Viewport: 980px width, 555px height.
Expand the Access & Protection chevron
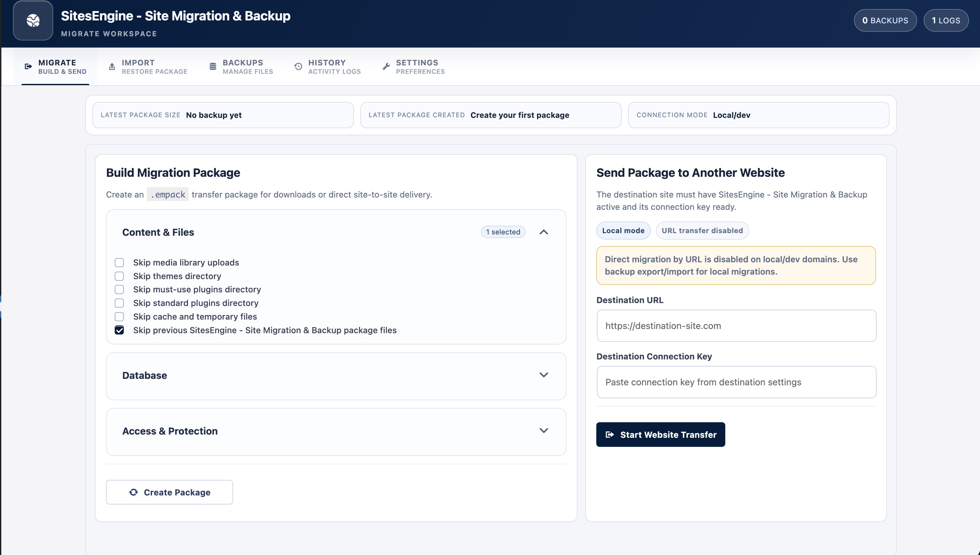coord(543,431)
